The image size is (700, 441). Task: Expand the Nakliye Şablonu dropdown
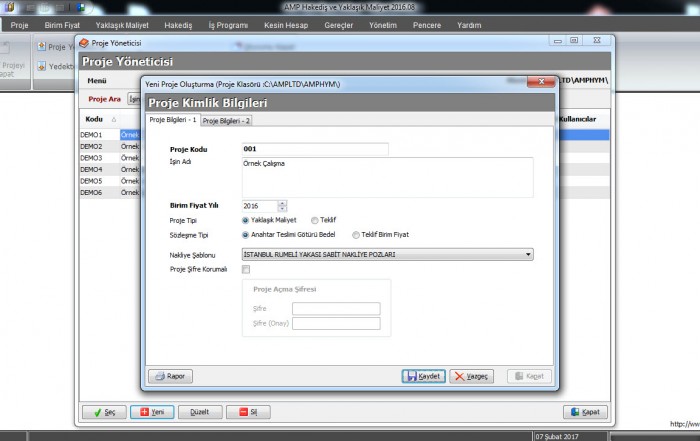tap(527, 255)
